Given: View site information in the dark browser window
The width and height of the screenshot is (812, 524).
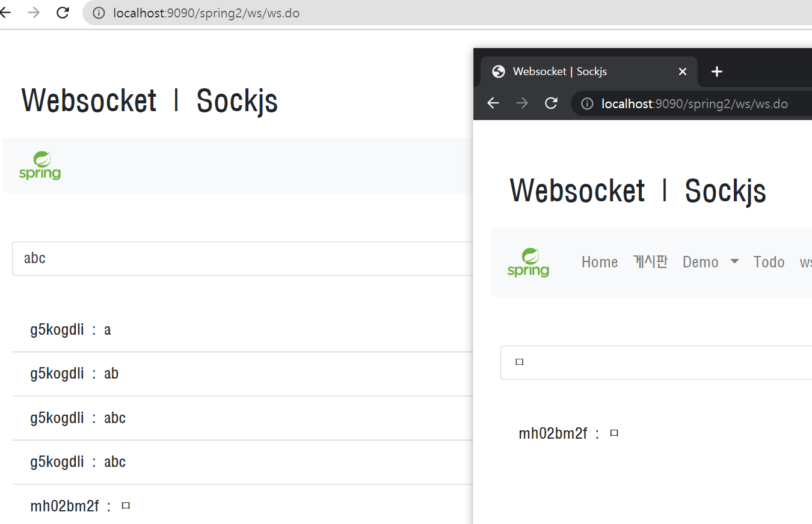Looking at the screenshot, I should click(587, 104).
